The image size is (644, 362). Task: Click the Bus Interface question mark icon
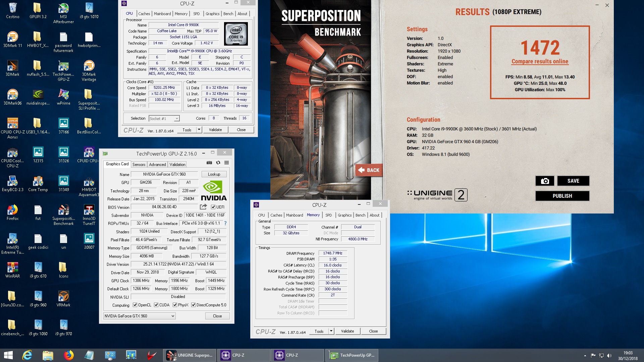225,223
